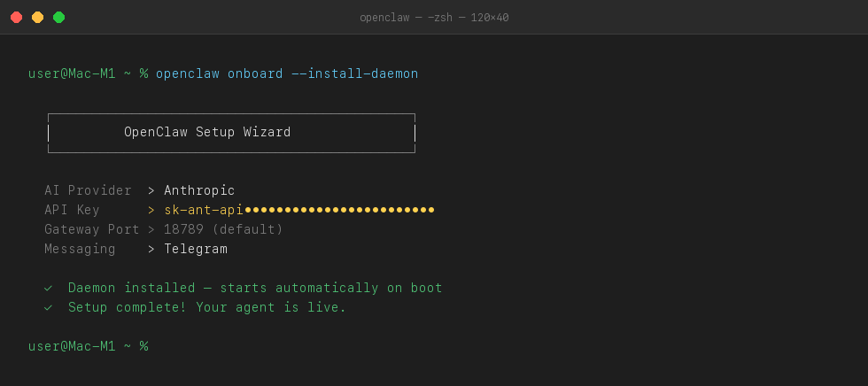Click the green maximize window button
Viewport: 868px width, 386px height.
(58, 17)
